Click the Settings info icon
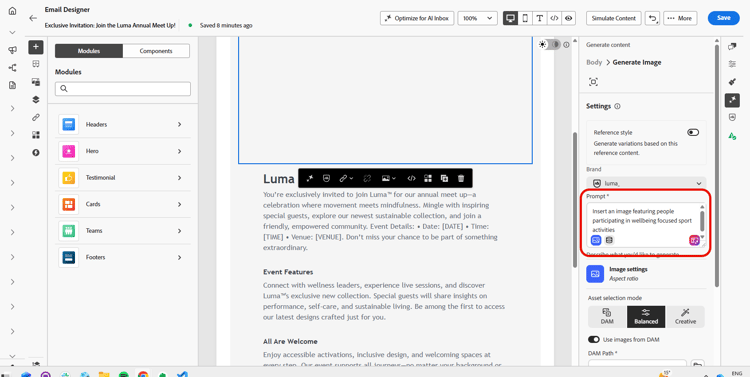 point(617,106)
